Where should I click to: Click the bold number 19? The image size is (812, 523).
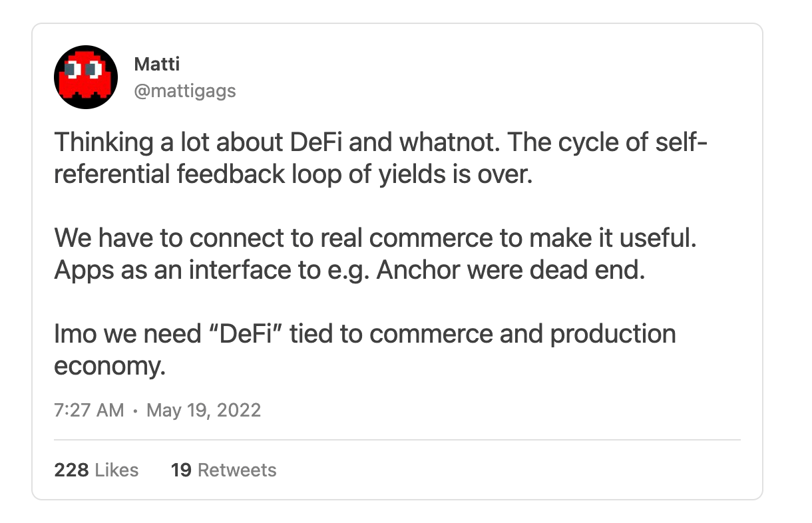(x=181, y=470)
